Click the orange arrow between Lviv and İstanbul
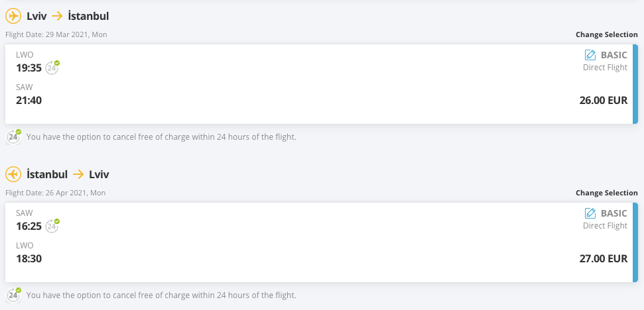Screen dimensions: 644x310 pyautogui.click(x=58, y=16)
